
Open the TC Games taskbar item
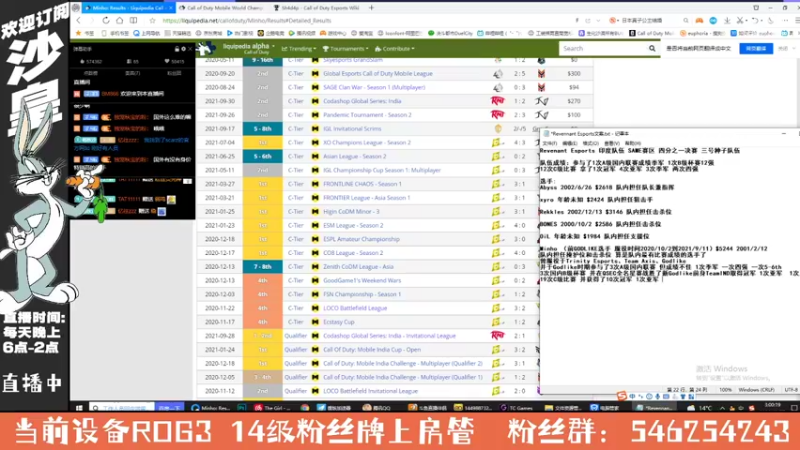516,408
